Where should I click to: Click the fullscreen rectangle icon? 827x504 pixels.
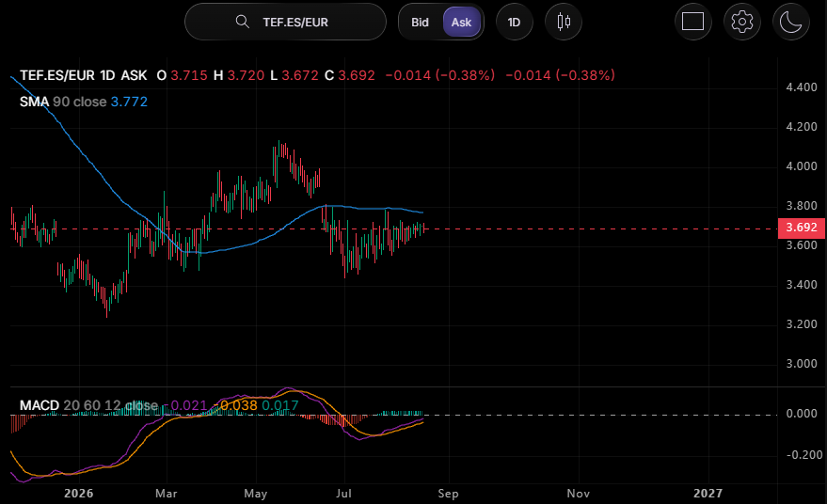692,22
